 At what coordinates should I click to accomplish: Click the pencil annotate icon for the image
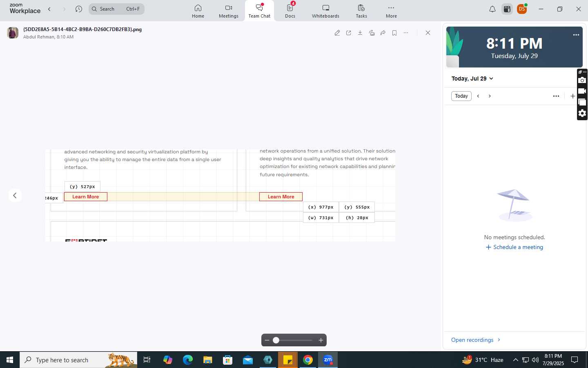click(337, 33)
